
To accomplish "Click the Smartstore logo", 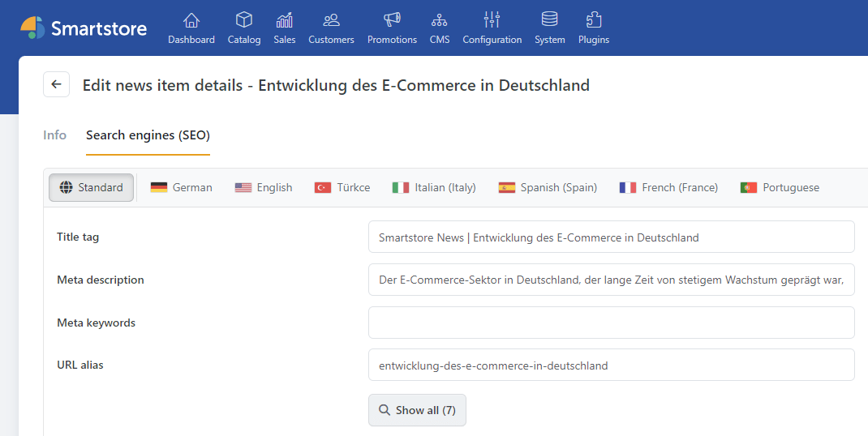I will pyautogui.click(x=84, y=28).
